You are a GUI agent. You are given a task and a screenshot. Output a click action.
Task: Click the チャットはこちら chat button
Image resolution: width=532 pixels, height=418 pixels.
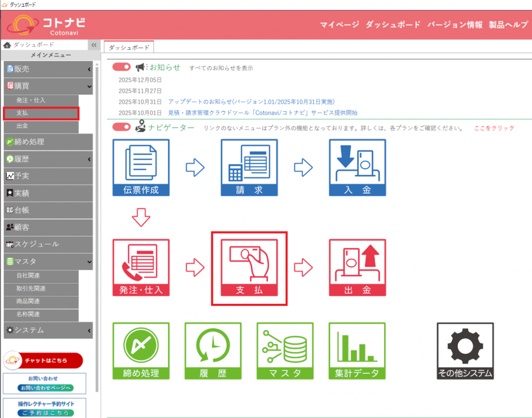point(43,360)
